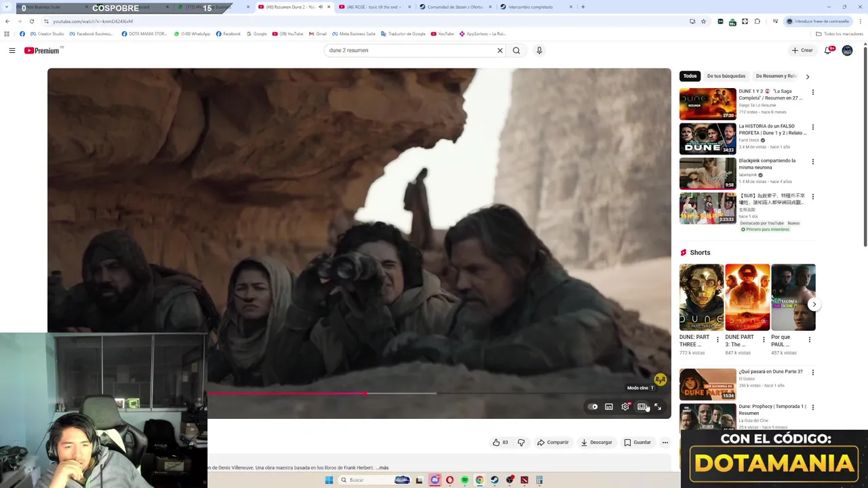Open Steam from the taskbar

pyautogui.click(x=494, y=480)
